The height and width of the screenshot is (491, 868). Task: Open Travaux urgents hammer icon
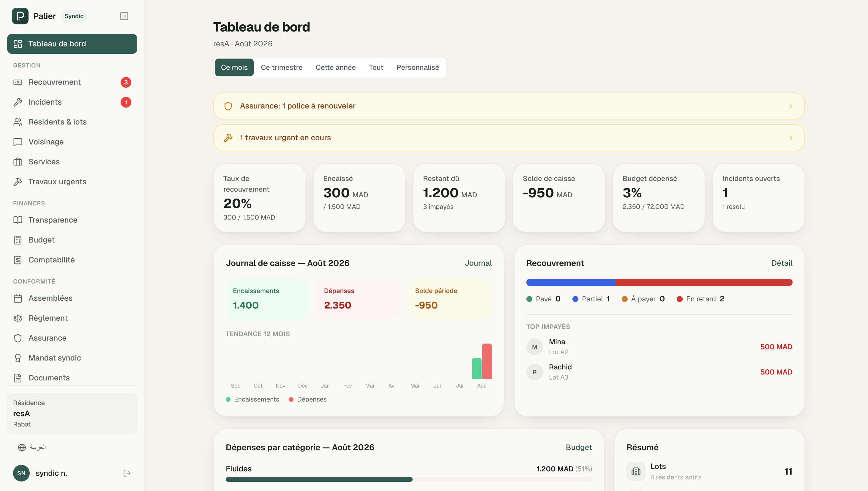pyautogui.click(x=18, y=182)
